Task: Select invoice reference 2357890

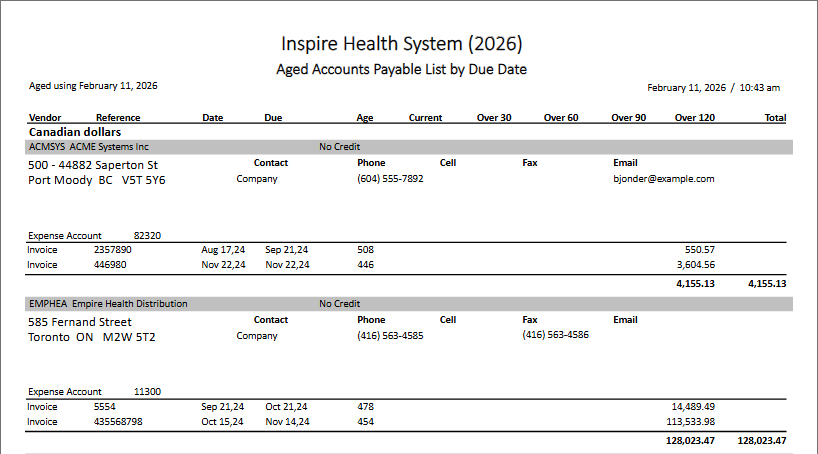Action: point(113,250)
